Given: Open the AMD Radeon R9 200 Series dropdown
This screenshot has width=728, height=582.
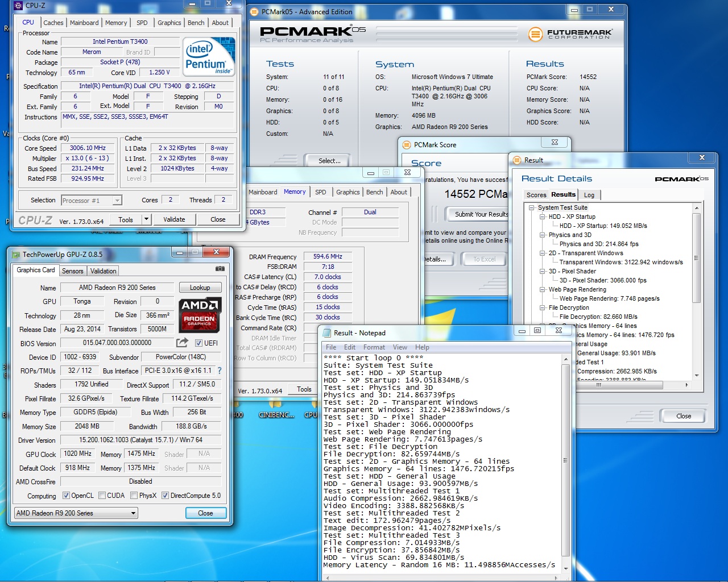Looking at the screenshot, I should 76,513.
